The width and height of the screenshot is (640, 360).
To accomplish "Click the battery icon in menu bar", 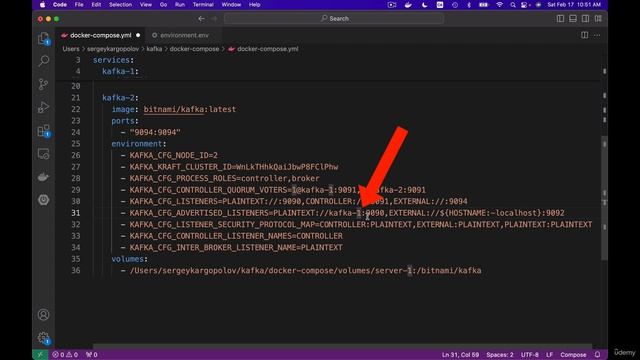I will pos(484,5).
